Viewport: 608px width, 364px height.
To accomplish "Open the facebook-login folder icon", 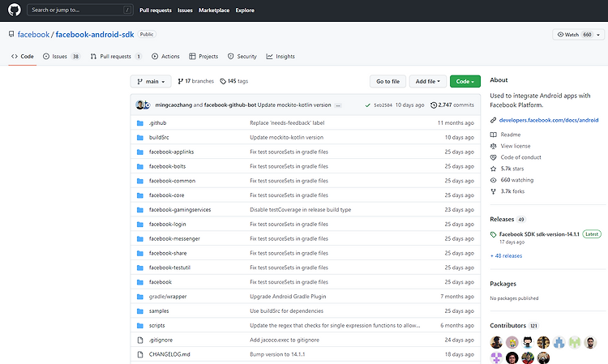I will 140,225.
